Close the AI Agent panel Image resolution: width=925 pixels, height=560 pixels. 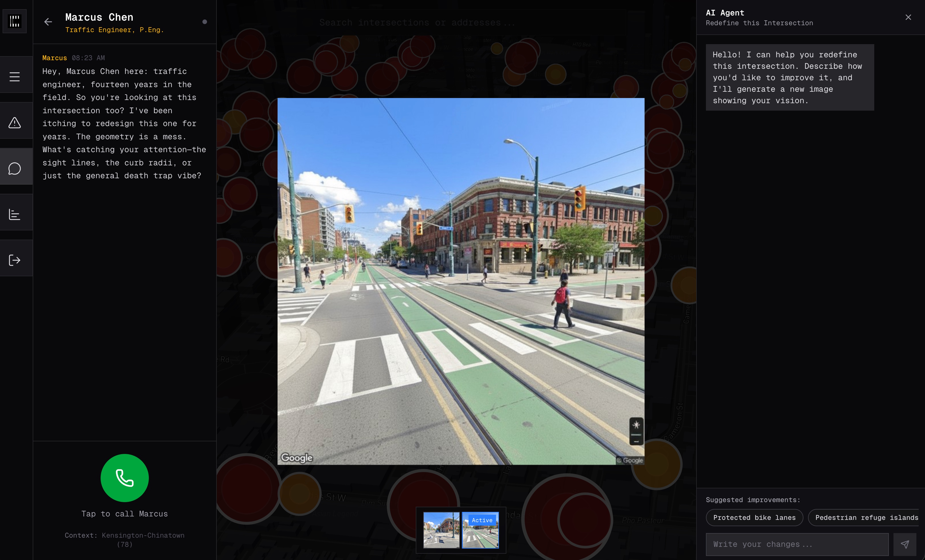908,17
